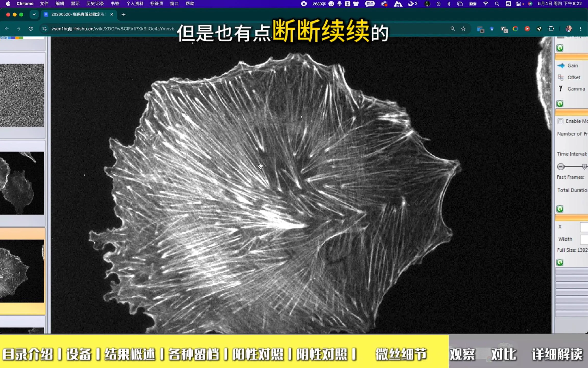Click the Full Size: 1392 label

pos(572,250)
